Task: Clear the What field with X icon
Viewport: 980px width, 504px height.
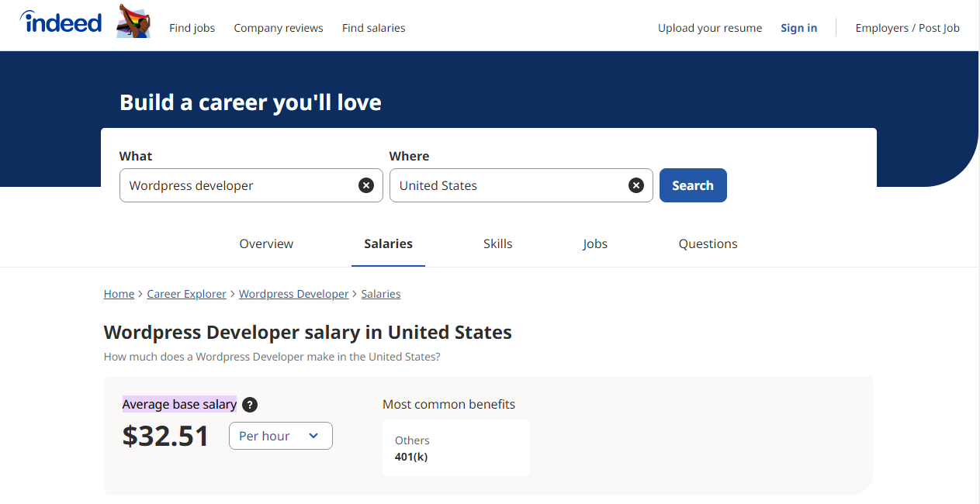Action: point(366,185)
